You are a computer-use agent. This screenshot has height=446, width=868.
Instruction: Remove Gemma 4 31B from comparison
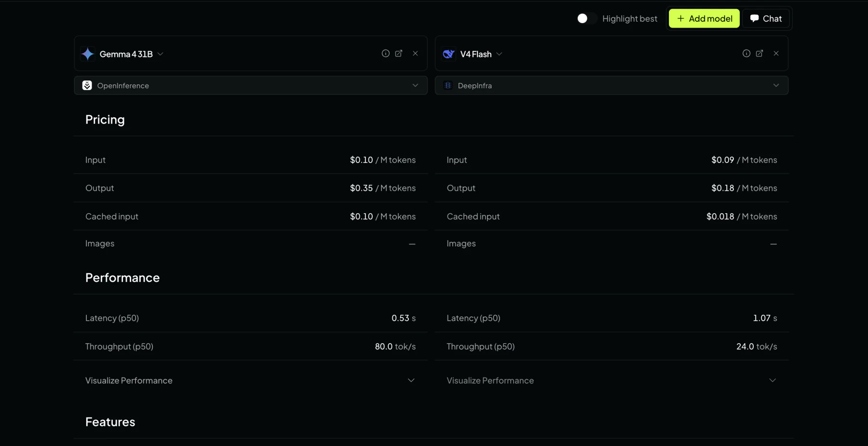[415, 54]
